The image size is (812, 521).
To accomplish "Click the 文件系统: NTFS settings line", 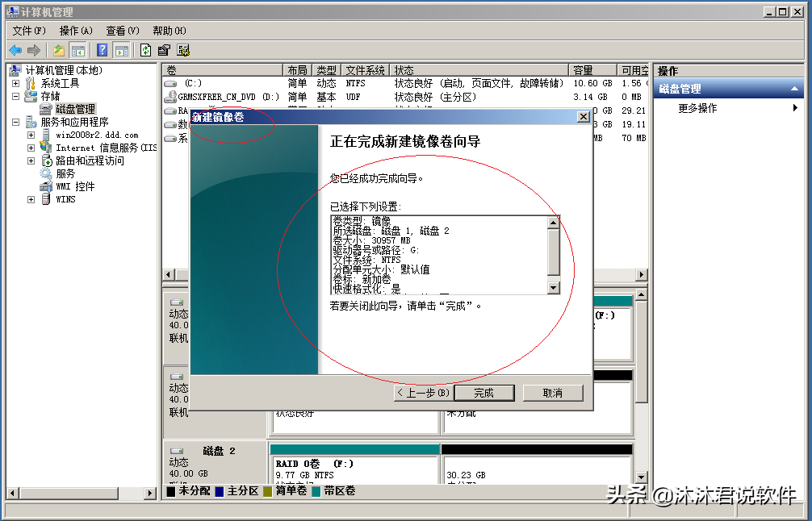I will click(366, 259).
